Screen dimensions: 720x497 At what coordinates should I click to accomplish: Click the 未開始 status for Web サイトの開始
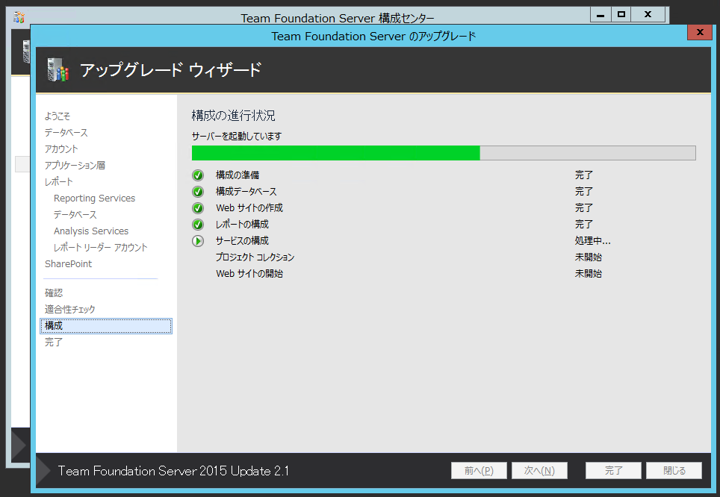point(588,274)
